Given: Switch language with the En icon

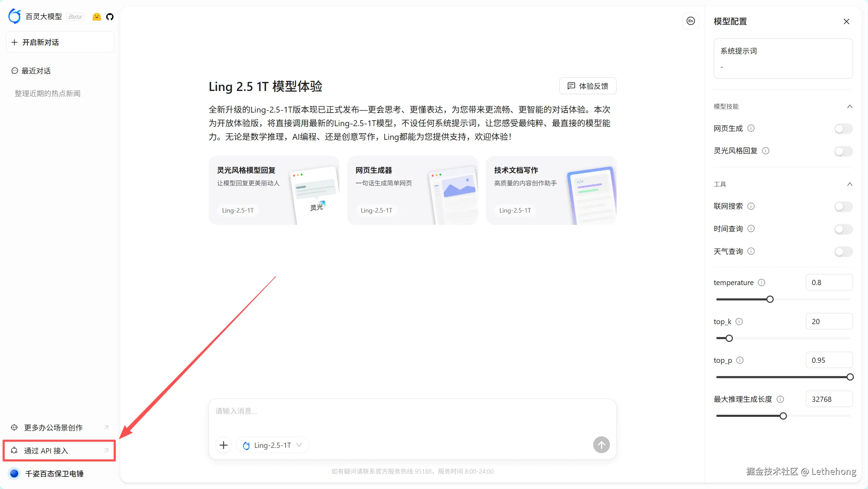Looking at the screenshot, I should coord(690,21).
